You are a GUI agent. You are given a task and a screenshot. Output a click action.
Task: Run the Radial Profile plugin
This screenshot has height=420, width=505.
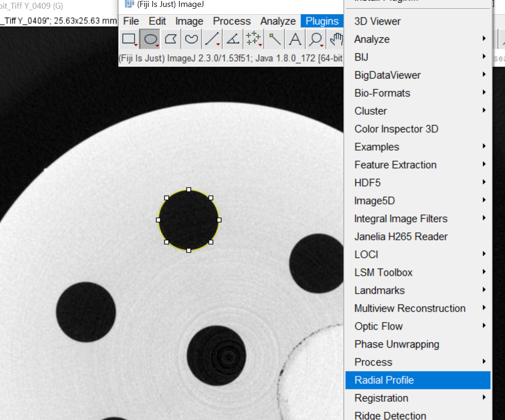point(418,380)
